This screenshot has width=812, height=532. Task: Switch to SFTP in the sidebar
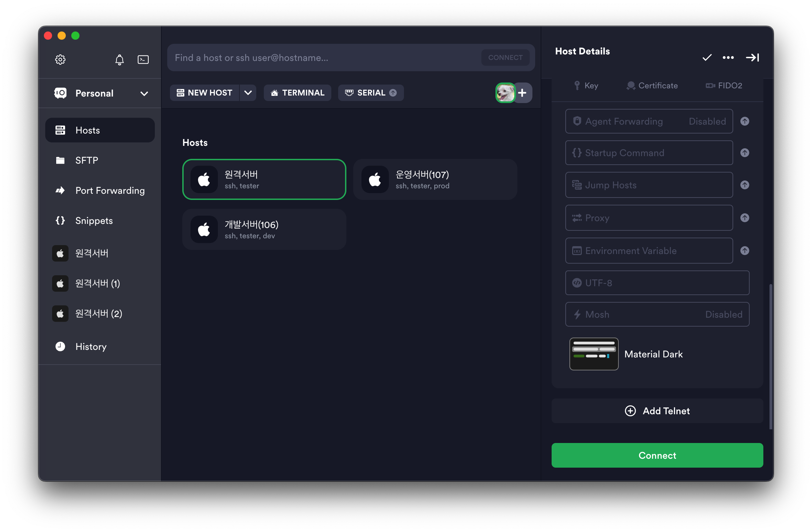tap(87, 160)
